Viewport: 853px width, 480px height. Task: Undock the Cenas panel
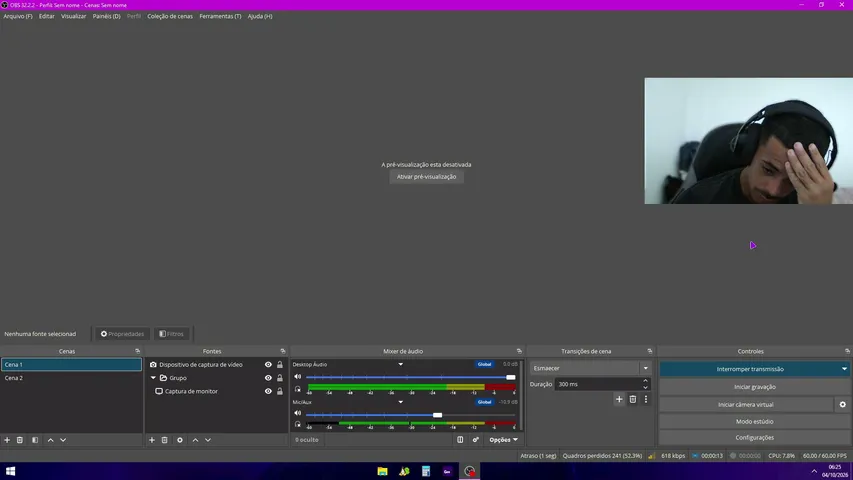(x=138, y=351)
